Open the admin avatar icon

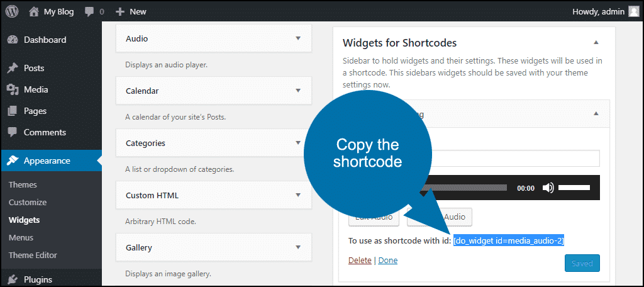634,11
